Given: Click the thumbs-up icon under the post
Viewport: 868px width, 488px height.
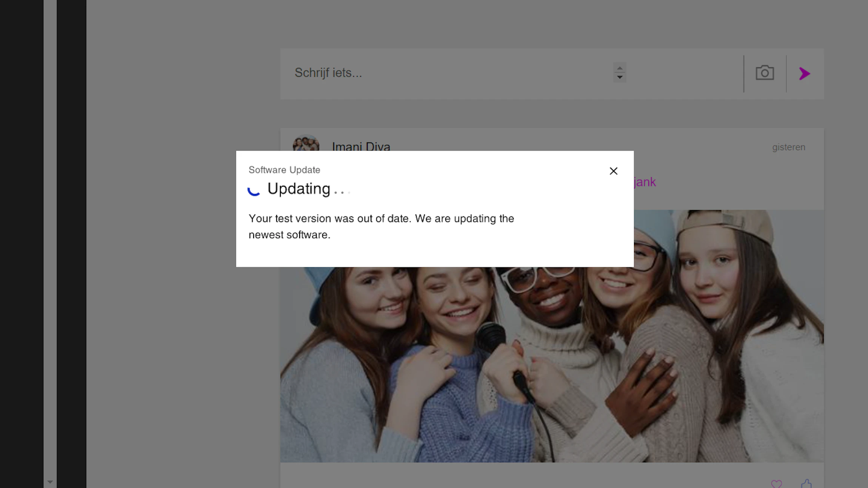Looking at the screenshot, I should [x=806, y=483].
